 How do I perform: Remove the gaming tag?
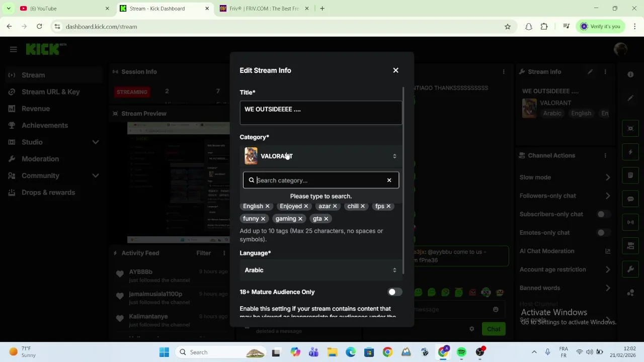[300, 219]
